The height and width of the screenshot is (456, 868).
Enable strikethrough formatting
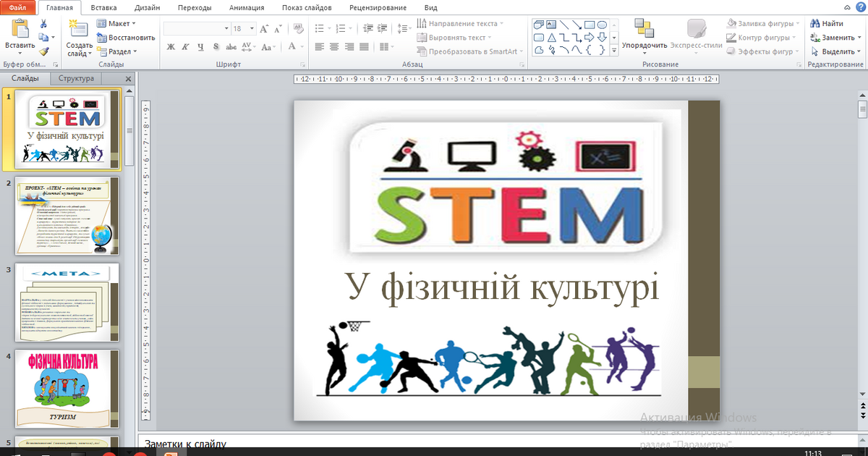231,46
